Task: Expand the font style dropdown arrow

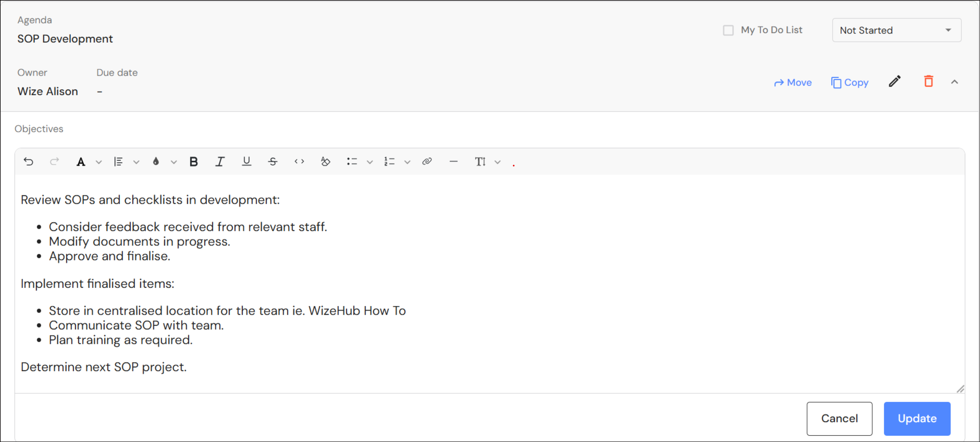Action: [99, 162]
